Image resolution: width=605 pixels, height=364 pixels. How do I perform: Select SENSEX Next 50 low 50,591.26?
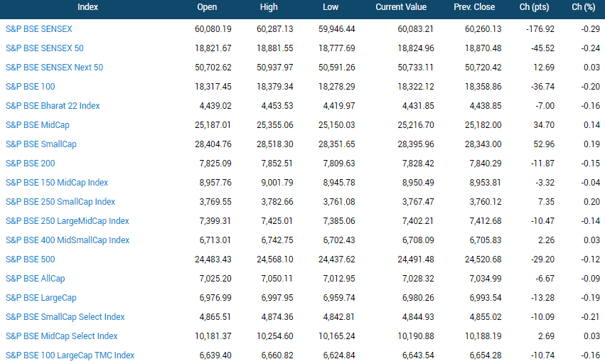[337, 68]
